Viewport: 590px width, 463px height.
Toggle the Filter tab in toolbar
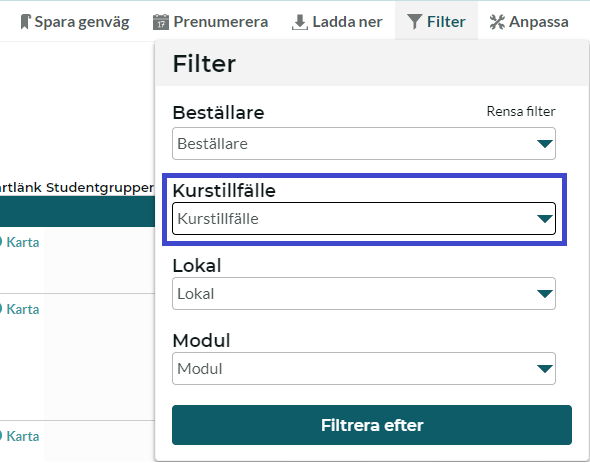click(x=436, y=21)
